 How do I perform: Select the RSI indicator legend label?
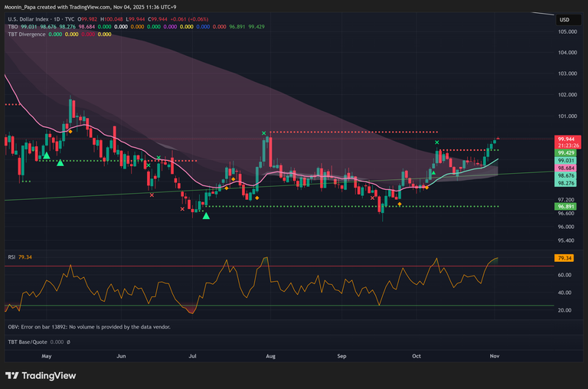[x=12, y=258]
